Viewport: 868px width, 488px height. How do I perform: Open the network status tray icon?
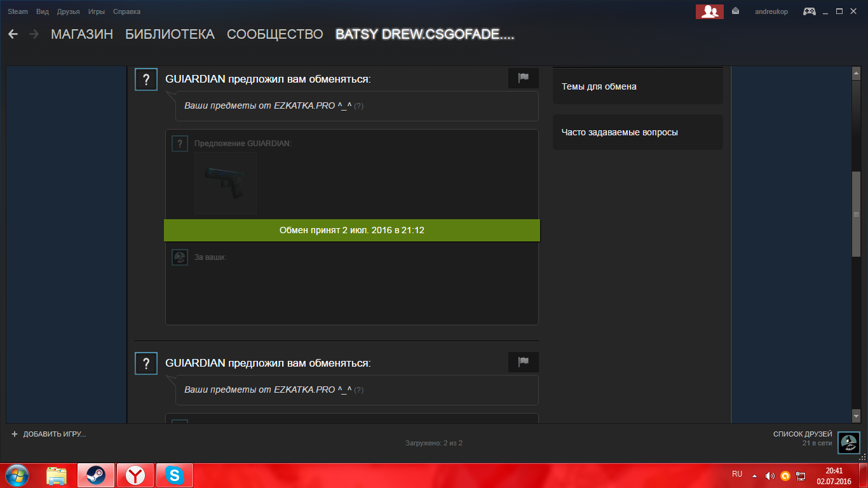click(801, 475)
